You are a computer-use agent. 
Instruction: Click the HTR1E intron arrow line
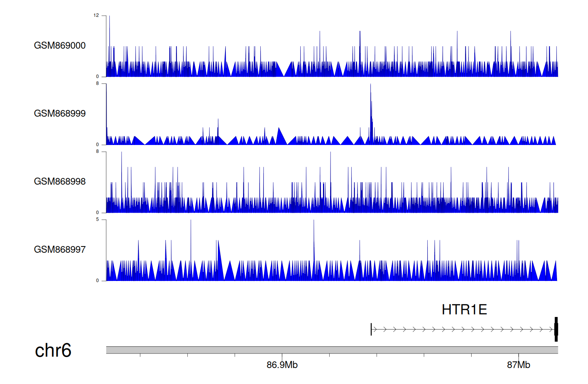(463, 330)
